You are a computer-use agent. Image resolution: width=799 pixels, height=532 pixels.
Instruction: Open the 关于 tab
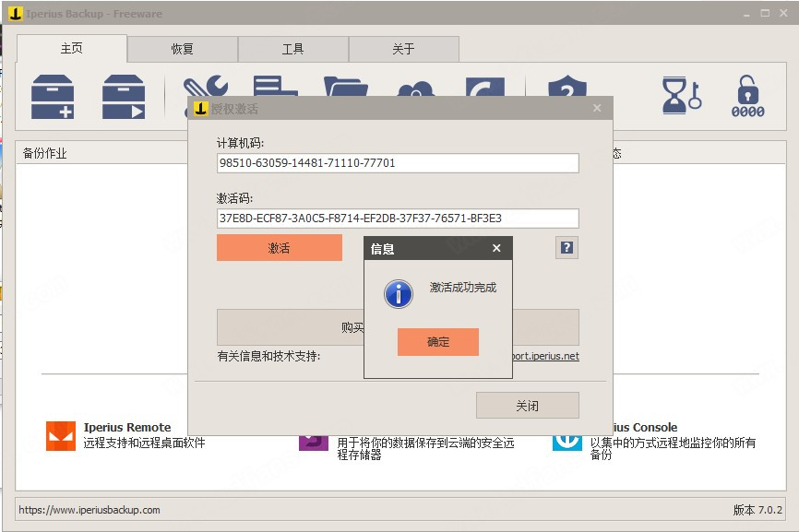tap(403, 49)
